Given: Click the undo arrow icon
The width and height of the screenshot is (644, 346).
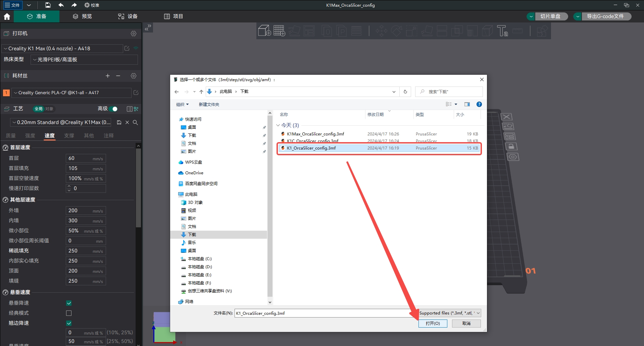Looking at the screenshot, I should 61,5.
